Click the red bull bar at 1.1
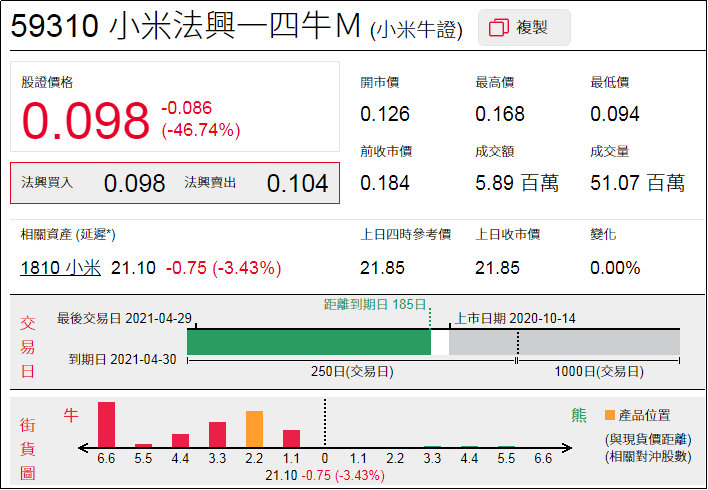Viewport: 708px width, 490px height. 291,439
